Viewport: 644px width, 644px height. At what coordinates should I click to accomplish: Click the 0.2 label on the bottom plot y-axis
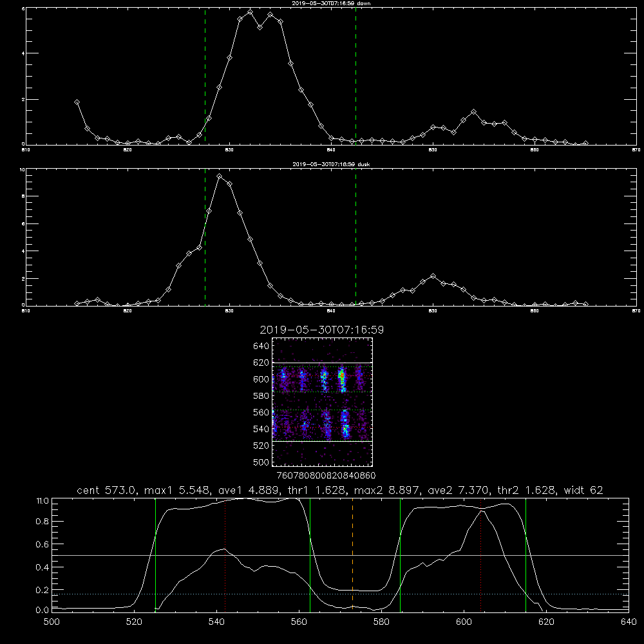[43, 590]
